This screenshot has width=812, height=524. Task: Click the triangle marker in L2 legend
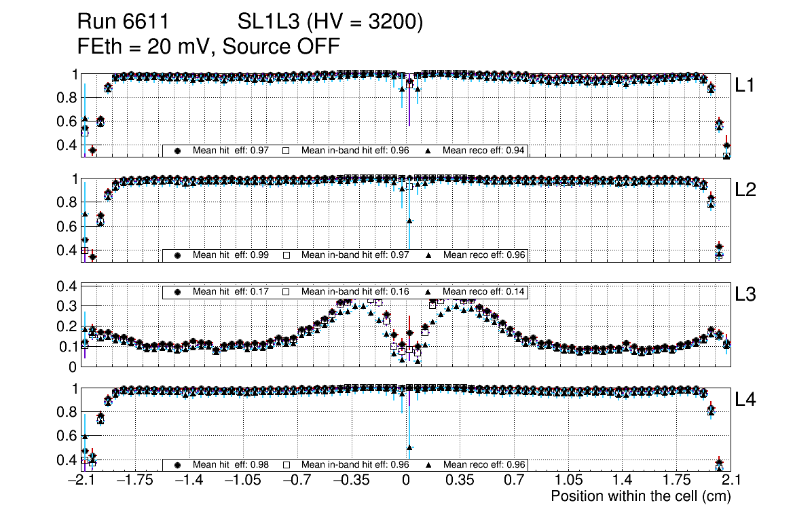tap(428, 255)
